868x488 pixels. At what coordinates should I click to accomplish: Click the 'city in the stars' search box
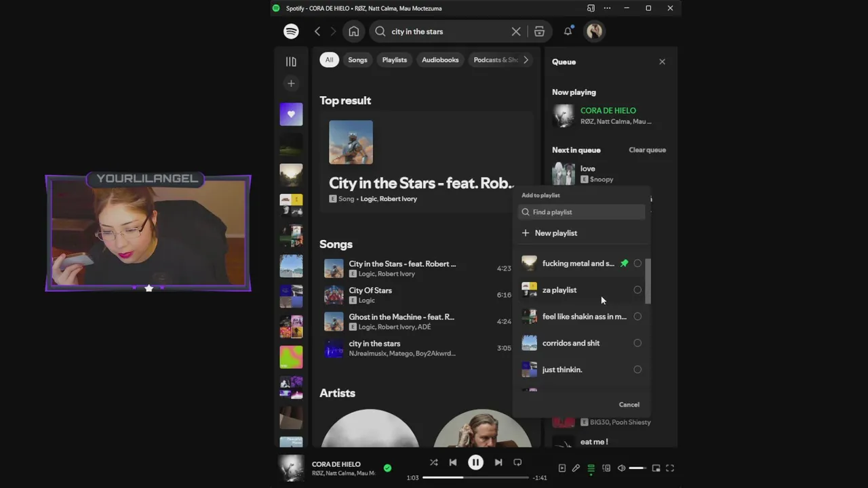click(448, 31)
